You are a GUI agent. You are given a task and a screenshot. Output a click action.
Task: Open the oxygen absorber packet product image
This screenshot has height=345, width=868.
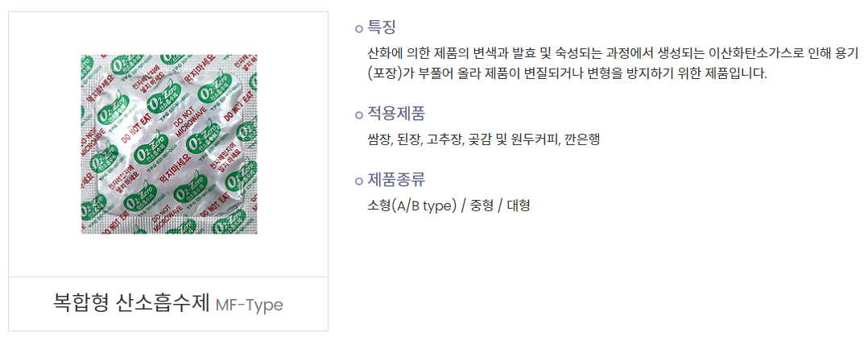(x=169, y=144)
